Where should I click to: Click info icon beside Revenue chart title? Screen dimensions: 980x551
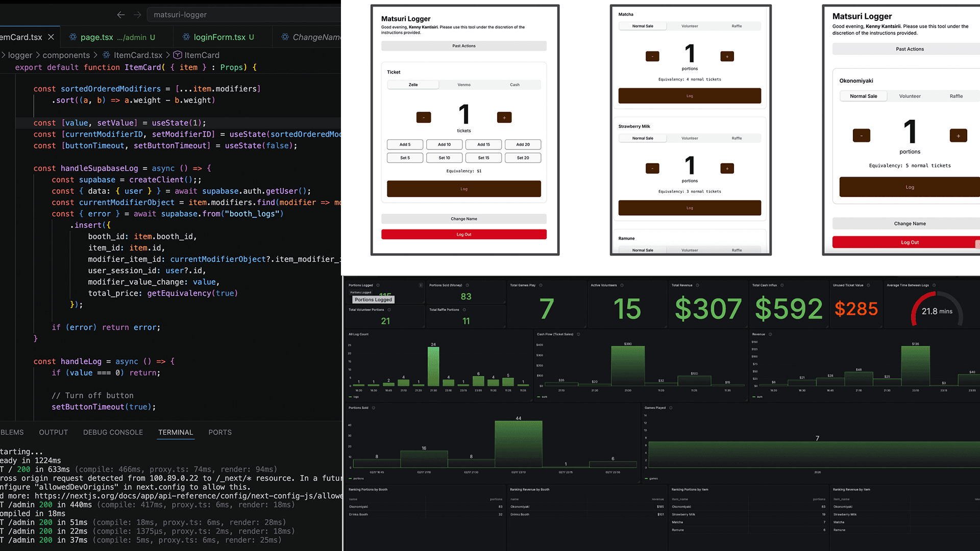coord(770,334)
